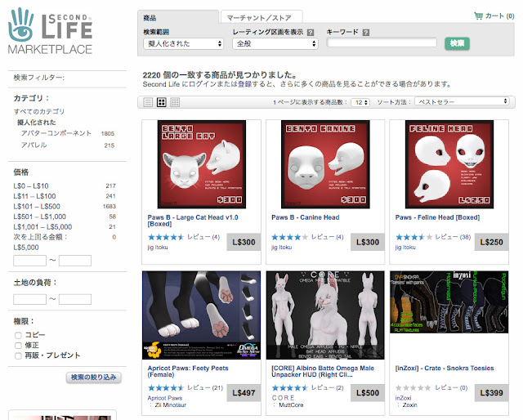Click the star rating of Paws Feline Head

click(413, 237)
